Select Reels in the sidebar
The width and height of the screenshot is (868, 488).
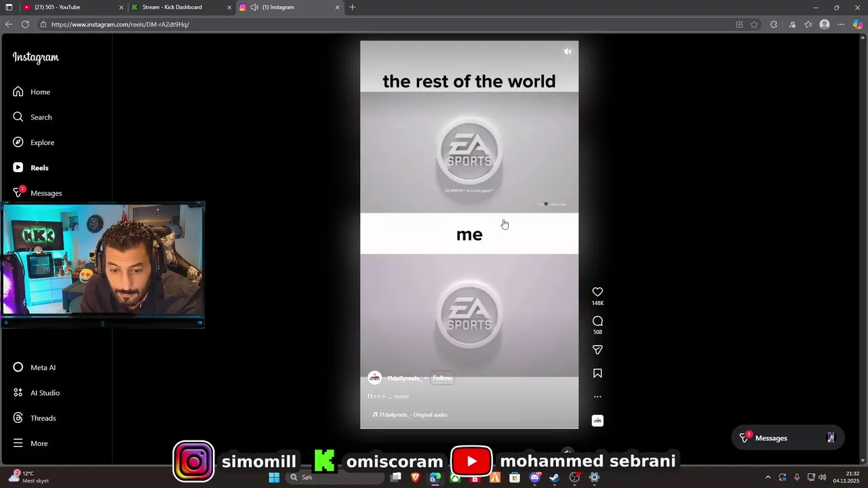[31, 167]
